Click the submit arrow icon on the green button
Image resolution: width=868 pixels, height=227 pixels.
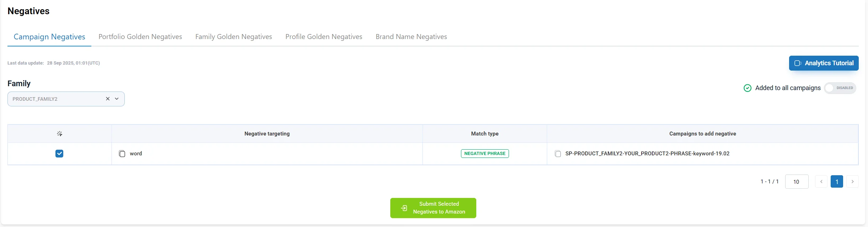pyautogui.click(x=404, y=208)
